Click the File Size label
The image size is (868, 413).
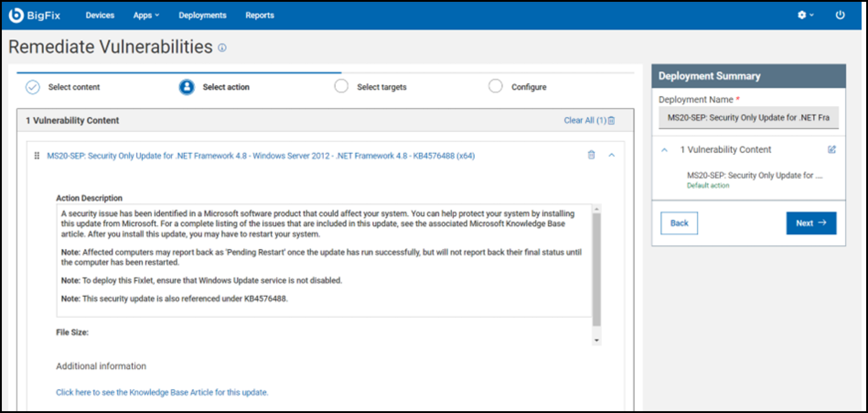pyautogui.click(x=72, y=332)
